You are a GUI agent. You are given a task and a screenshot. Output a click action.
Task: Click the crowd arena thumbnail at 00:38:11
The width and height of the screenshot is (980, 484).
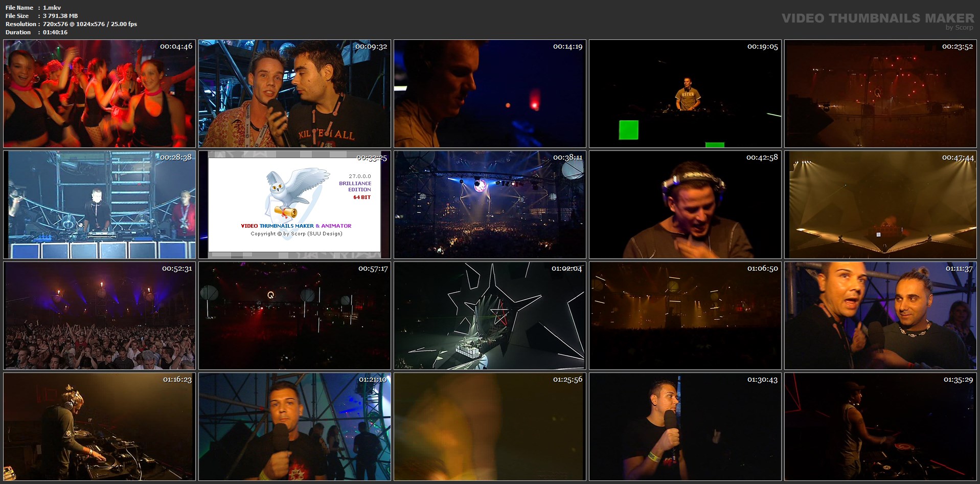pos(490,205)
